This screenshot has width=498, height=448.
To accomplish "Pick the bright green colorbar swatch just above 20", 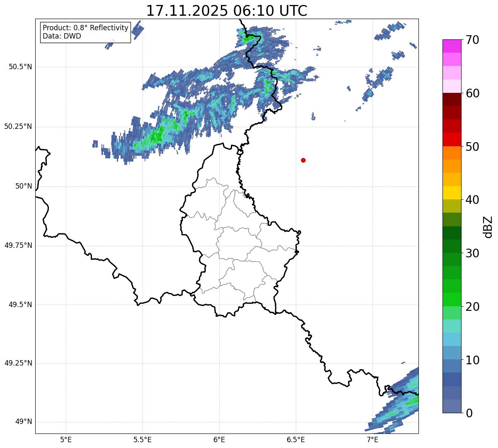I will (x=452, y=300).
